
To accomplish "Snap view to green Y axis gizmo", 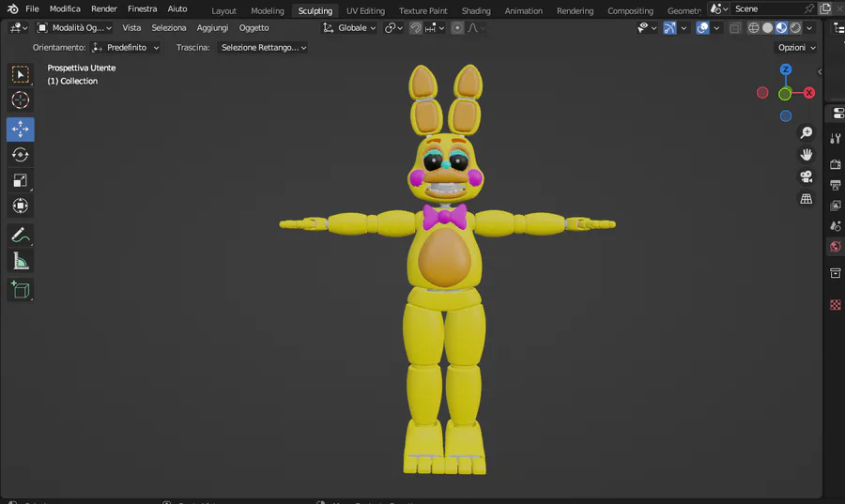I will point(785,94).
